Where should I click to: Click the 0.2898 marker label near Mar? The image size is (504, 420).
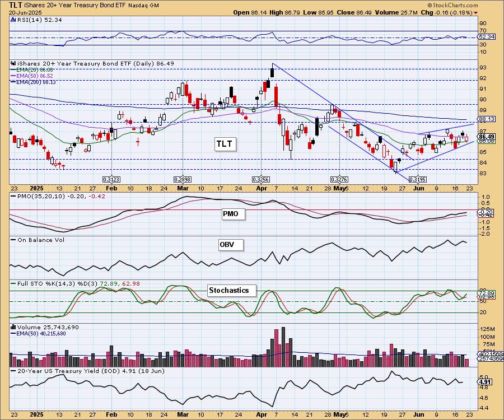[183, 179]
